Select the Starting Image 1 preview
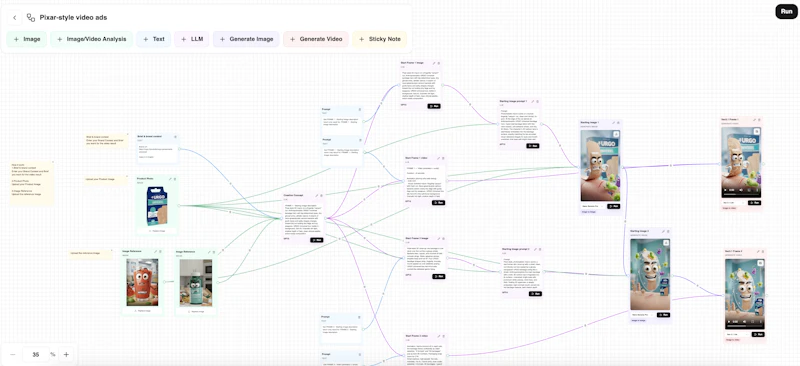Image resolution: width=800 pixels, height=366 pixels. 600,165
